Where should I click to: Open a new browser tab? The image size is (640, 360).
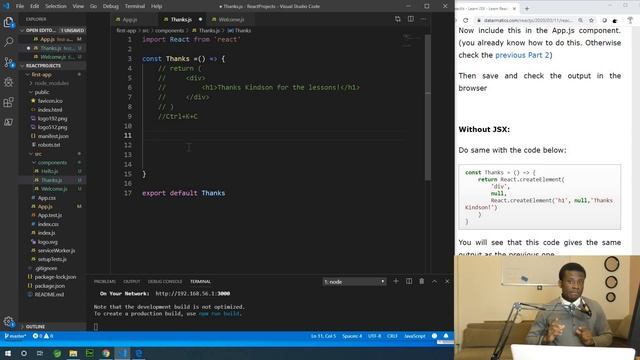(x=527, y=8)
